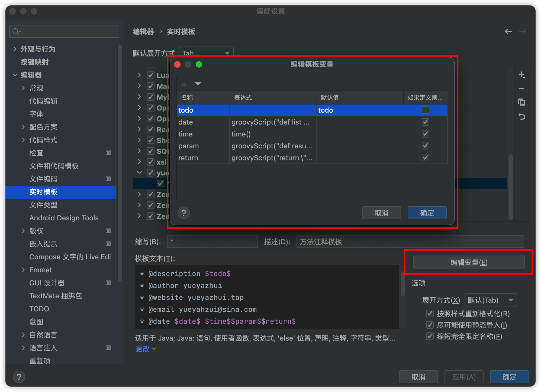
Task: Toggle skip-if-defined checkbox for return row
Action: click(x=426, y=158)
